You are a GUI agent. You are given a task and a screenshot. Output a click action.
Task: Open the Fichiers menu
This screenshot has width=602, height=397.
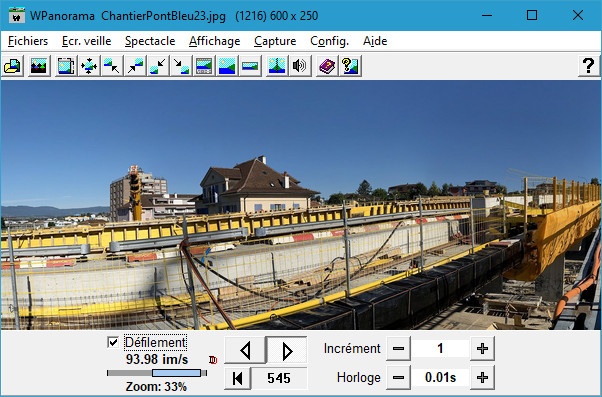28,41
